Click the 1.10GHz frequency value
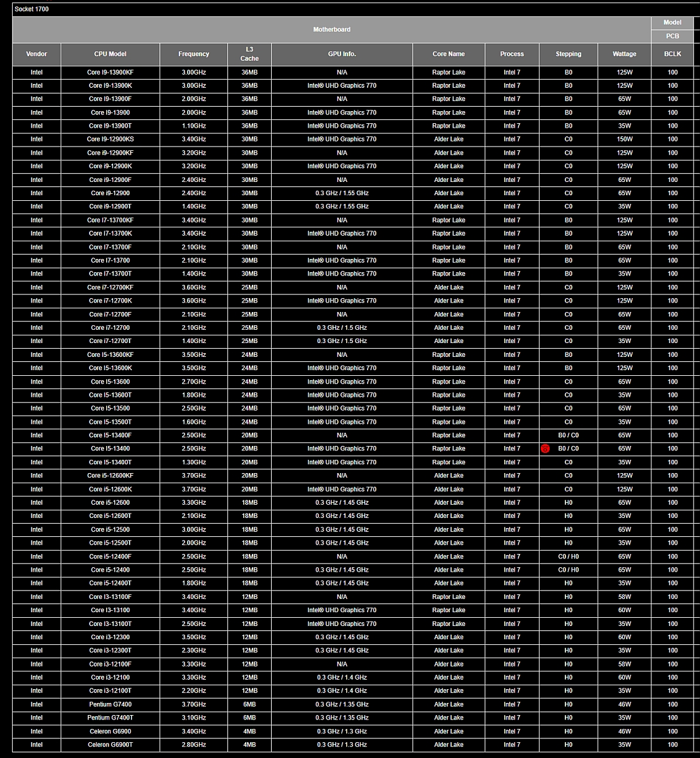This screenshot has height=758, width=700. [x=194, y=126]
